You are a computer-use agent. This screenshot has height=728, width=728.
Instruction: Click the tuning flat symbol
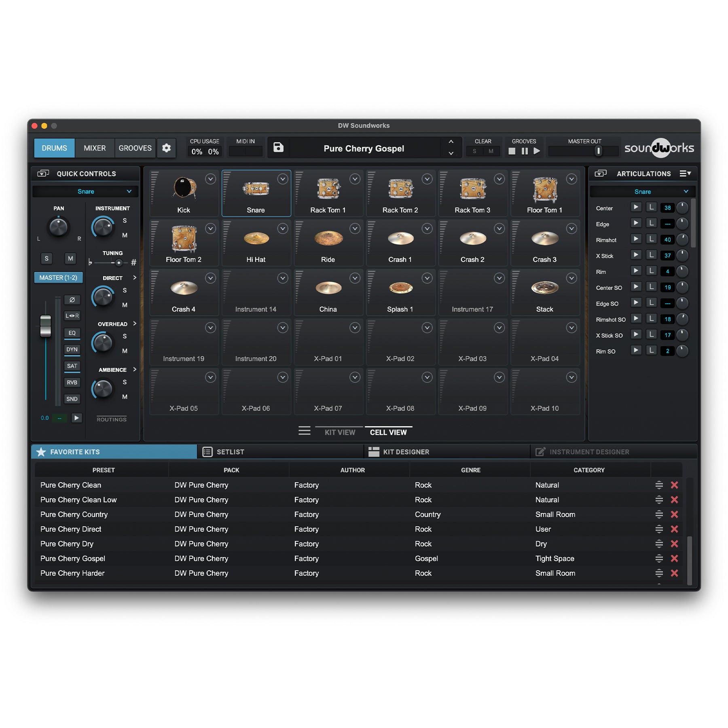90,262
